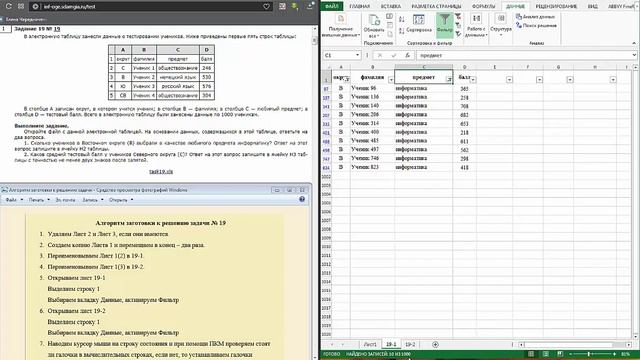The image size is (640, 360).
Task: Open the ФАЙЛ tab in Excel
Action: click(332, 6)
